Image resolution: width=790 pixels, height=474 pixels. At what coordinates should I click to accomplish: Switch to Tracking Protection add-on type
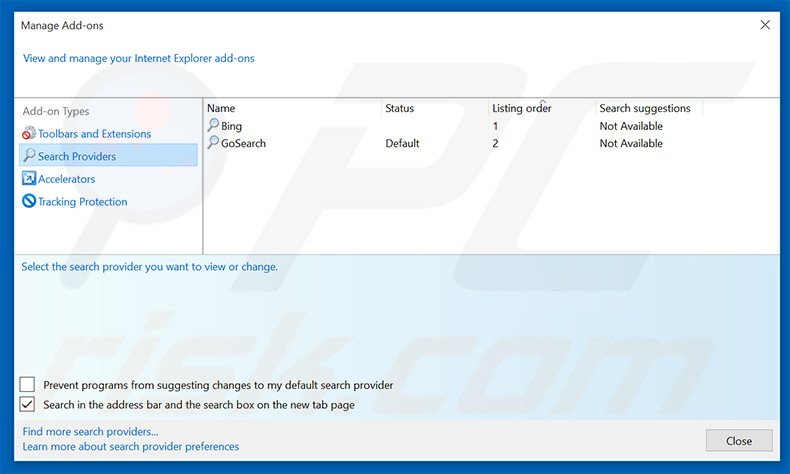click(83, 201)
